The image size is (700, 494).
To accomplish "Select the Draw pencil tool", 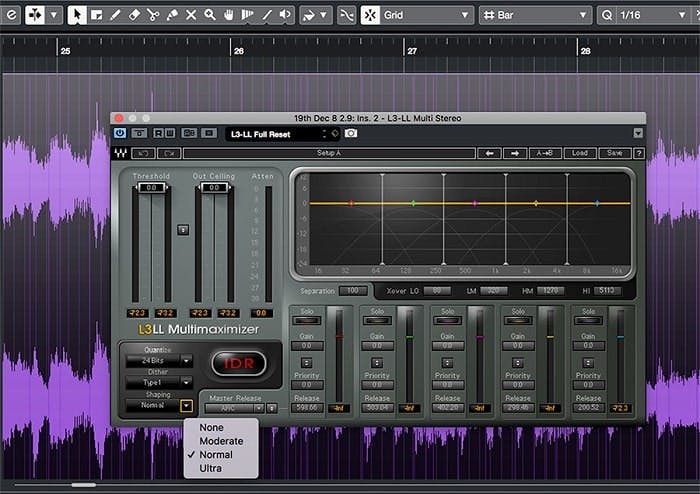I will (115, 15).
